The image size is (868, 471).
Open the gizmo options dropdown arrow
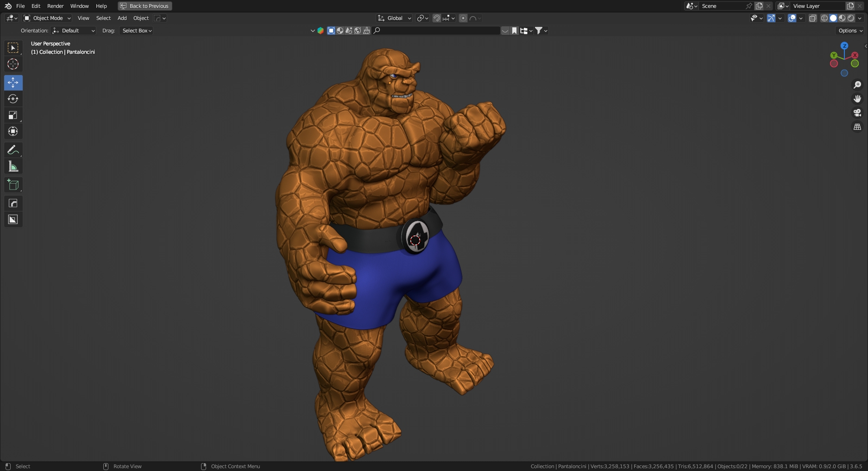(780, 18)
